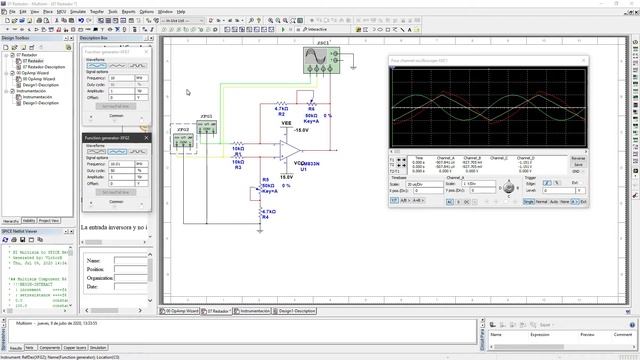The height and width of the screenshot is (360, 640).
Task: Click falling edge trigger button in oscilloscope
Action: 556,183
